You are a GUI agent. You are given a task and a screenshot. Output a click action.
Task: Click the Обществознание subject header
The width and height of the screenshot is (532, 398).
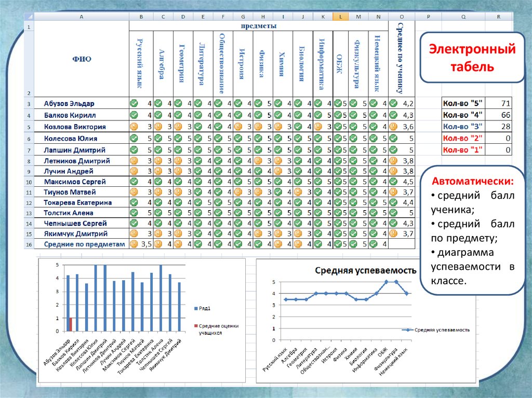223,64
